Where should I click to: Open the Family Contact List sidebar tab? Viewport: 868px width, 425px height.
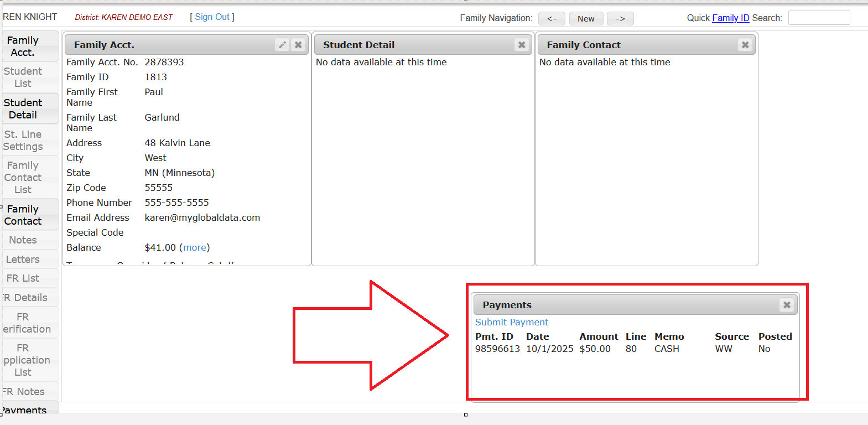pos(23,178)
